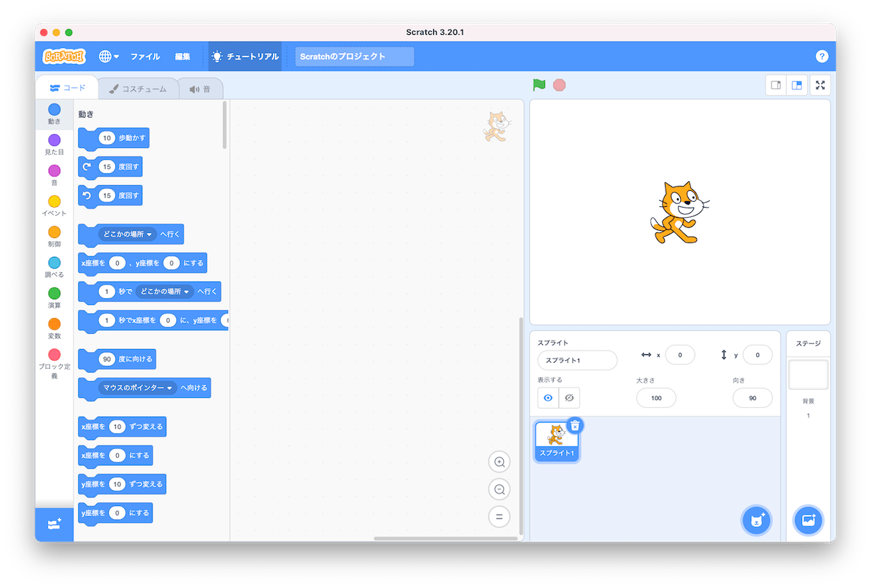The height and width of the screenshot is (588, 871).
Task: Click the choose a backdrop button
Action: coord(808,520)
